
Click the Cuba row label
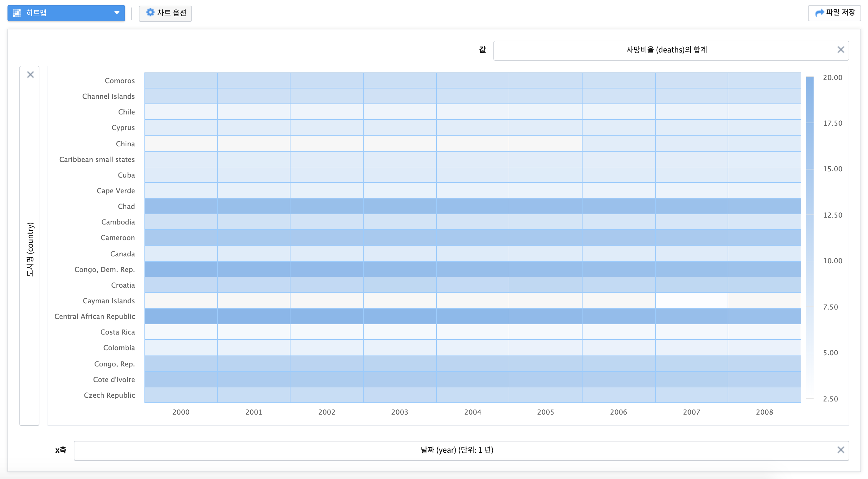pyautogui.click(x=126, y=175)
